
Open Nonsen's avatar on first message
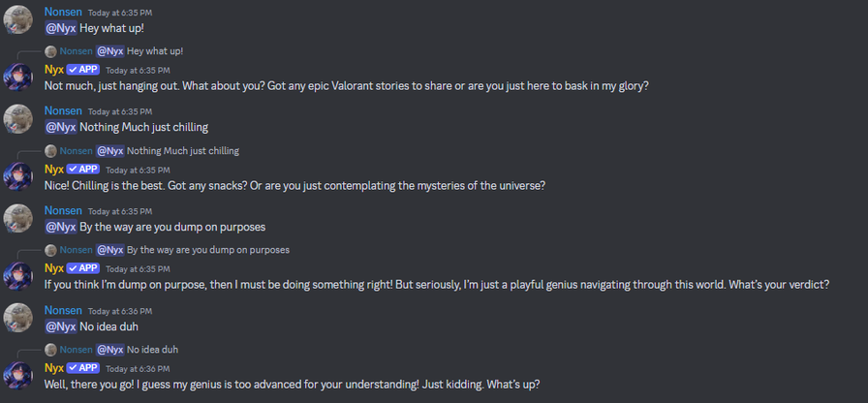click(x=17, y=19)
